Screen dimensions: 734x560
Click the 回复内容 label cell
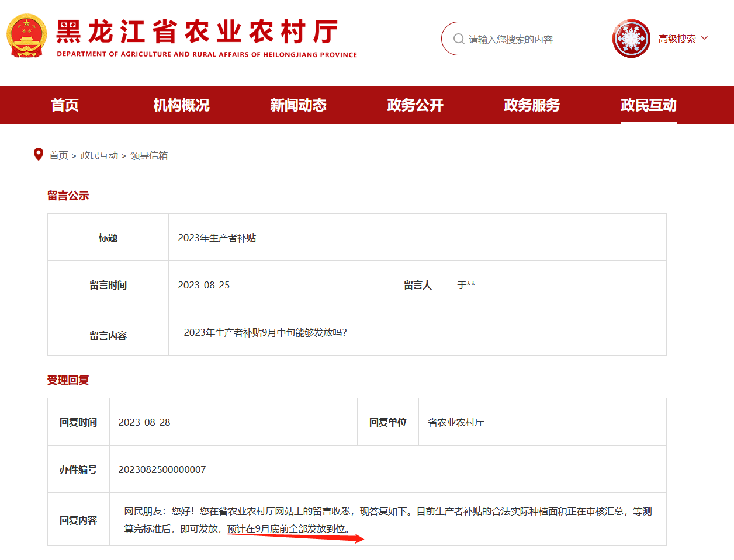tap(78, 520)
